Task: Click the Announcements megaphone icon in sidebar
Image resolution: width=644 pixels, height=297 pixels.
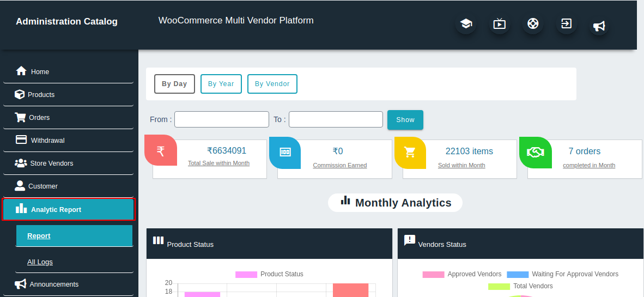Action: point(21,284)
